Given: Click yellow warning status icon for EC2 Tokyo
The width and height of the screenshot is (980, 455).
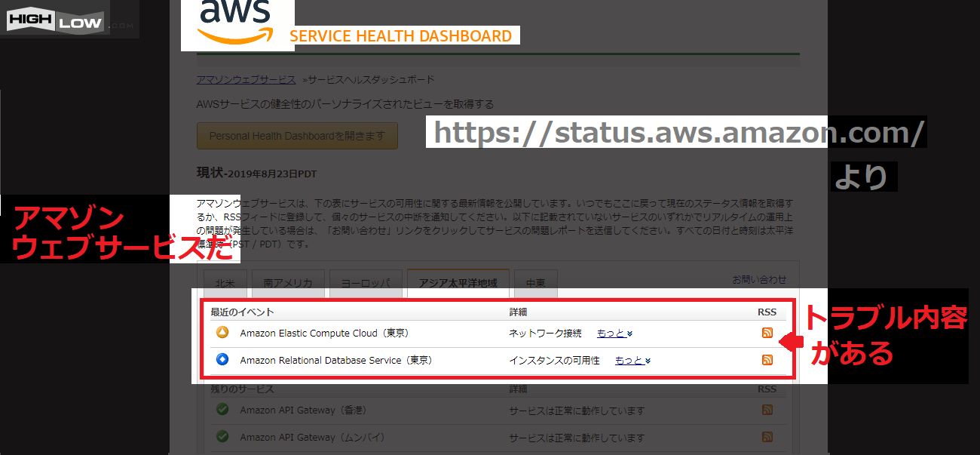Looking at the screenshot, I should (222, 333).
